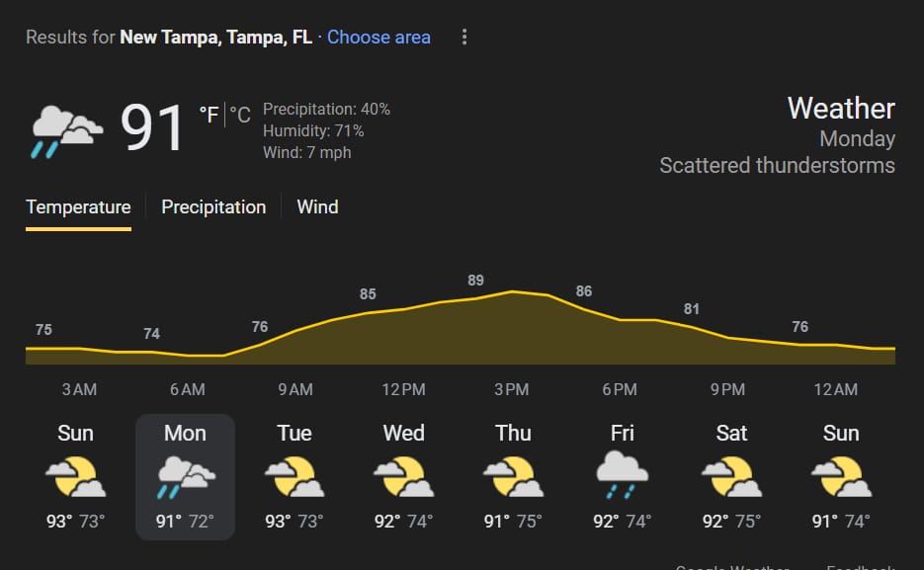Open the Fri day forecast label
Screen dimensions: 924x570
(623, 434)
